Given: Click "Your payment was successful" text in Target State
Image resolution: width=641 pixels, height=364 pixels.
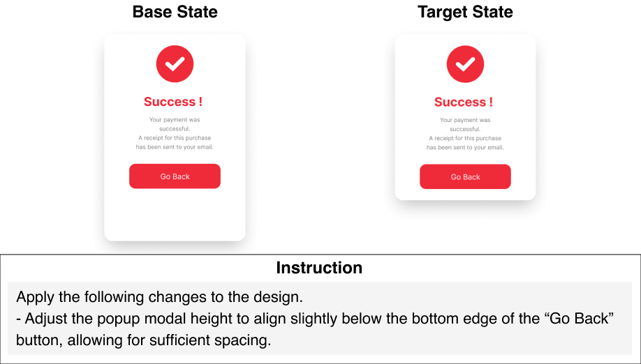Looking at the screenshot, I should [465, 124].
